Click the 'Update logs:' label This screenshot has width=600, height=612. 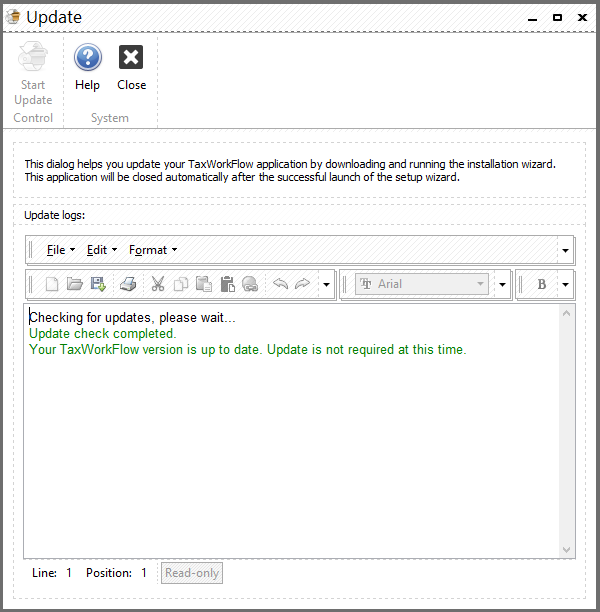point(54,215)
